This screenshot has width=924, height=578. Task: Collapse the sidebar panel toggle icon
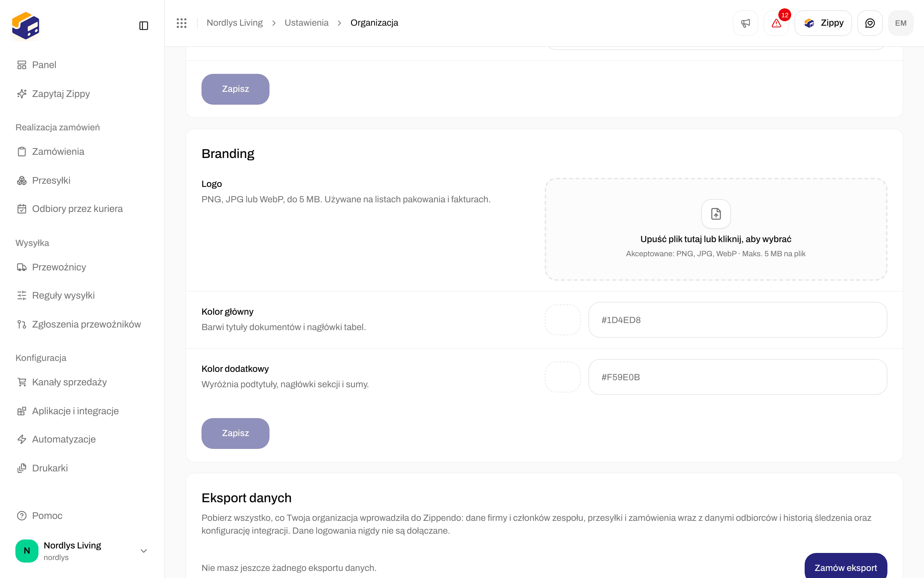[143, 26]
